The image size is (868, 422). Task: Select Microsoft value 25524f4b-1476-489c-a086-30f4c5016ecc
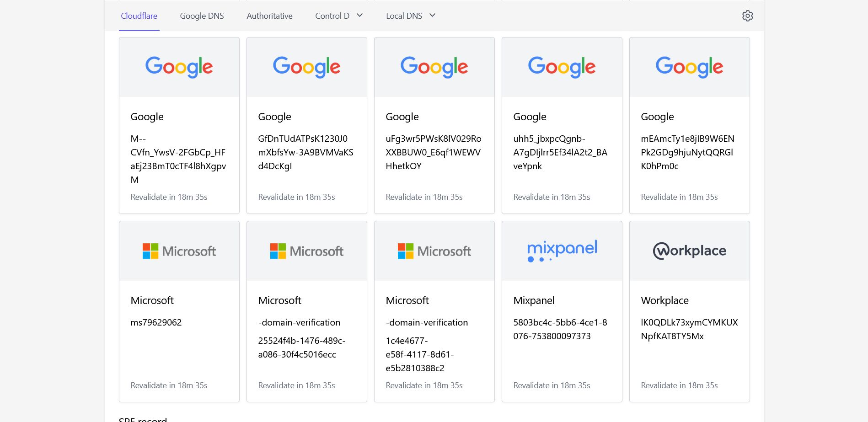pos(302,347)
